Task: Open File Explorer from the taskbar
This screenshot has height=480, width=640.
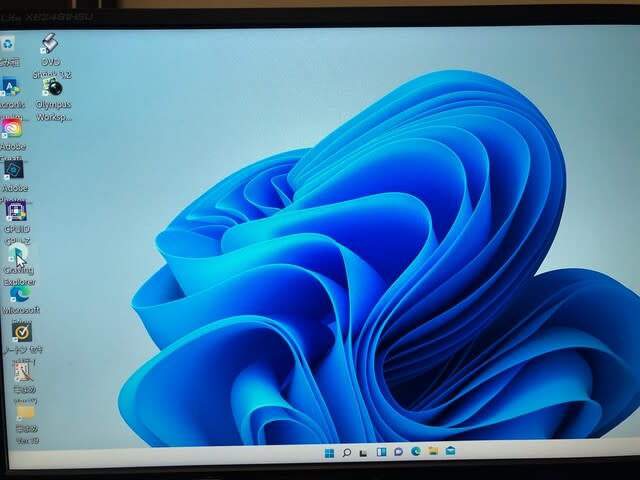Action: (433, 451)
